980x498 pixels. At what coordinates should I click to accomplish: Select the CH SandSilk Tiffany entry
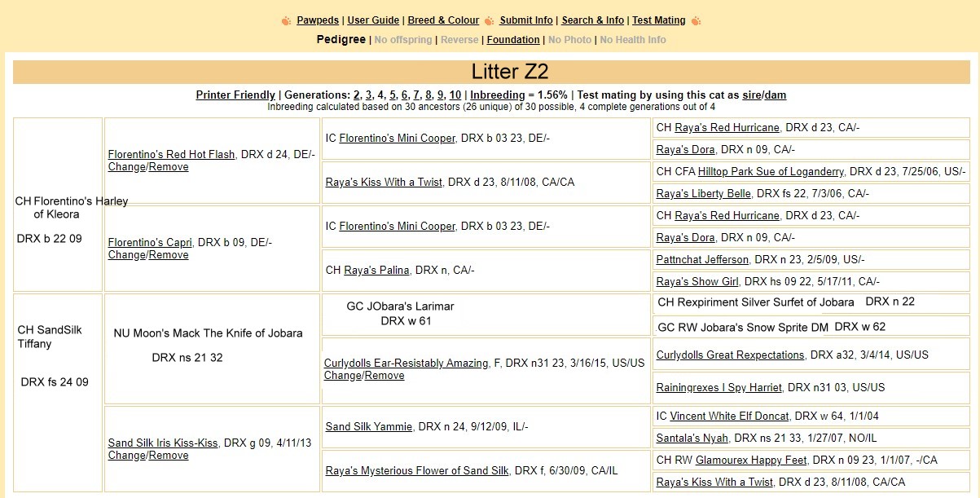pyautogui.click(x=48, y=337)
